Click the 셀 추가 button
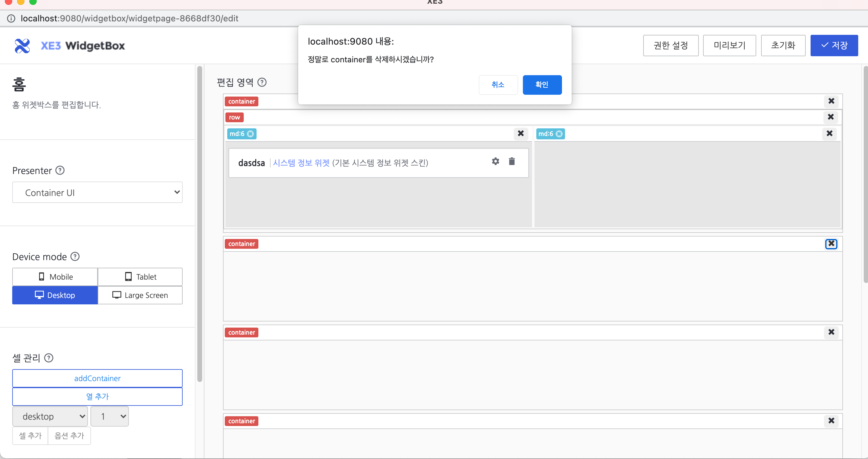The width and height of the screenshot is (868, 459). coord(30,436)
